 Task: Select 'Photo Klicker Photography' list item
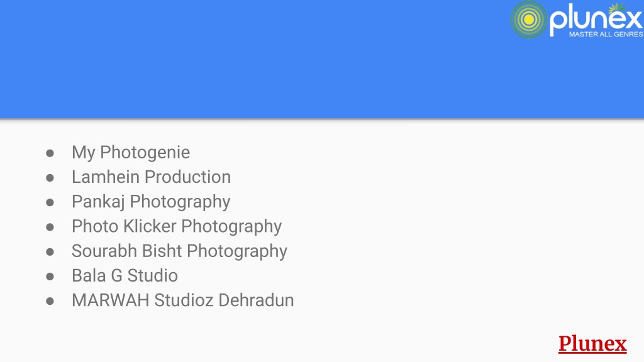(x=177, y=226)
